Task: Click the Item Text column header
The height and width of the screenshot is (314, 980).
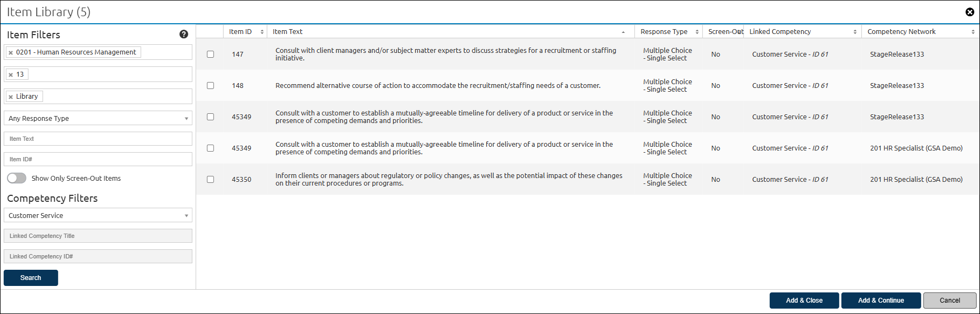Action: pyautogui.click(x=451, y=32)
